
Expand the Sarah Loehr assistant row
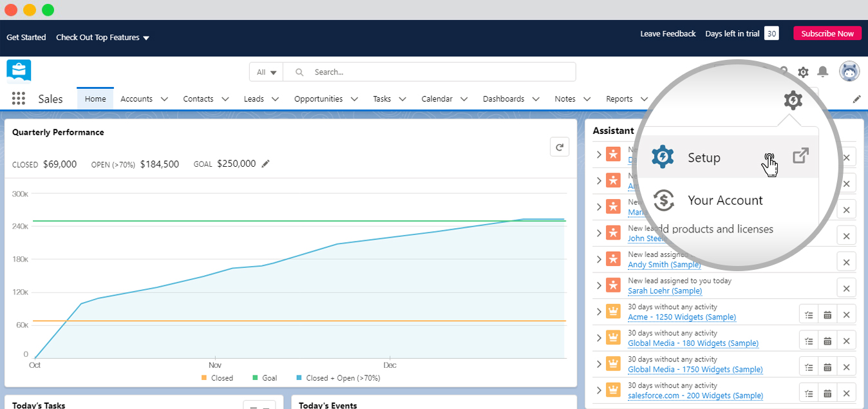click(599, 285)
